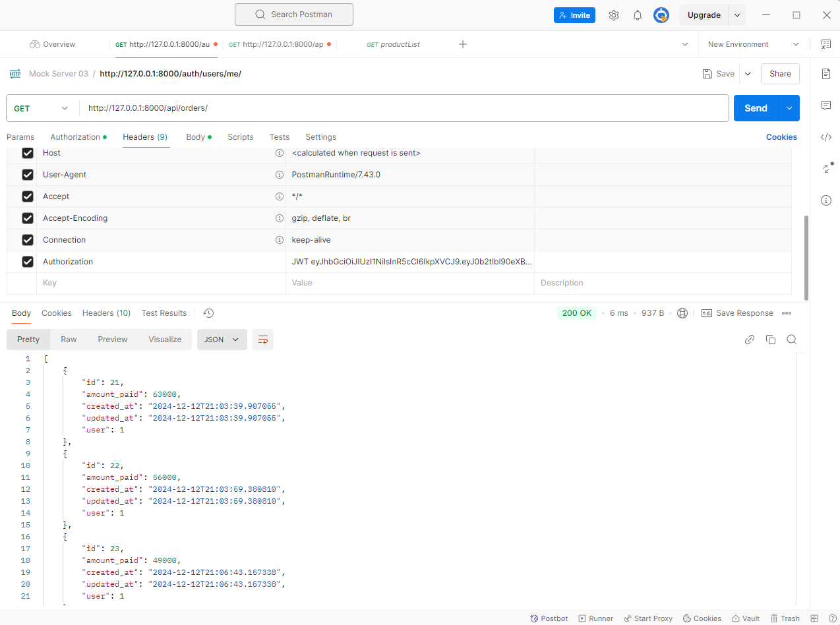Search within the response body
This screenshot has width=840, height=625.
792,340
